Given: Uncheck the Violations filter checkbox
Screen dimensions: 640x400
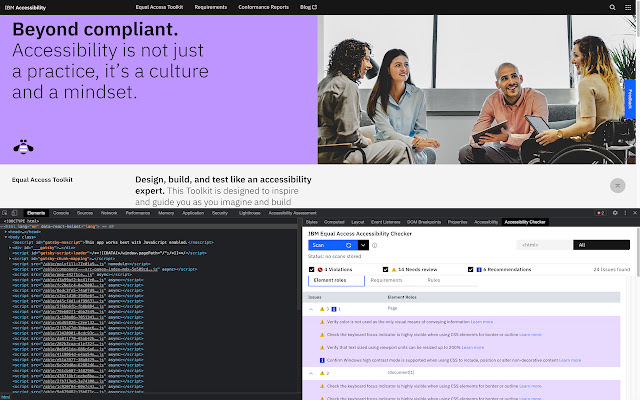Looking at the screenshot, I should [x=312, y=270].
